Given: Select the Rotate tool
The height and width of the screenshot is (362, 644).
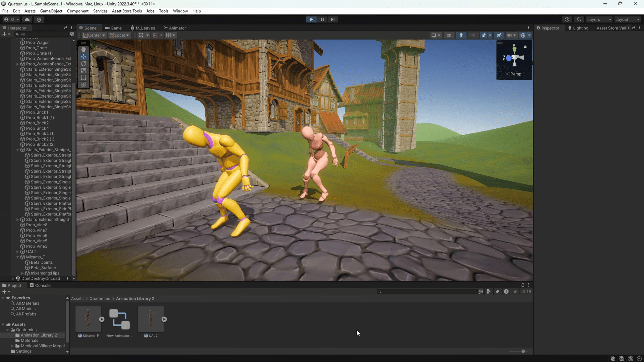Looking at the screenshot, I should tap(84, 64).
